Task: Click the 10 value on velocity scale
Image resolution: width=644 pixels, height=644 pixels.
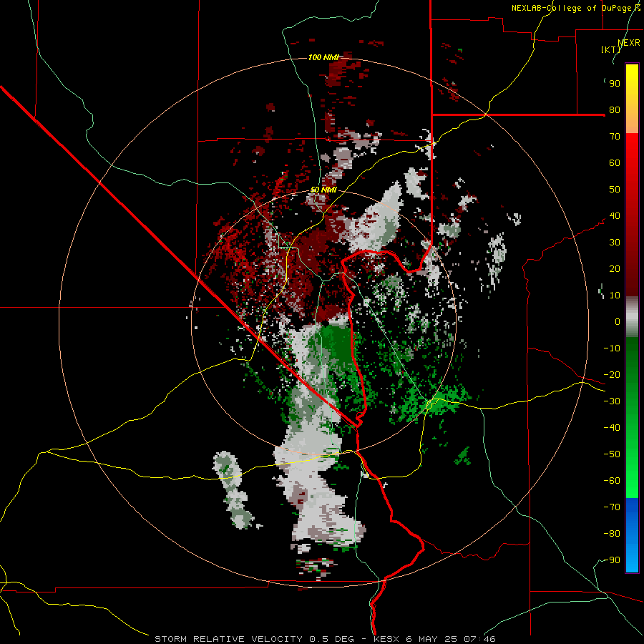Action: 615,296
